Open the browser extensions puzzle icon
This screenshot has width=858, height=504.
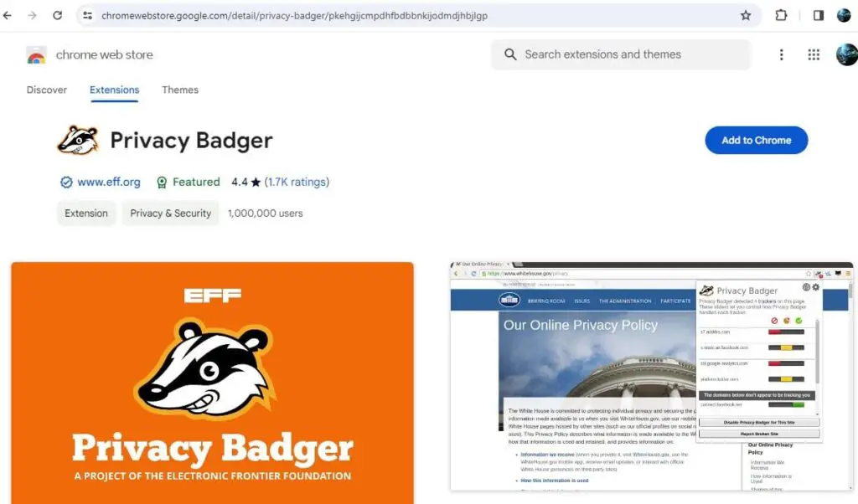click(x=781, y=15)
